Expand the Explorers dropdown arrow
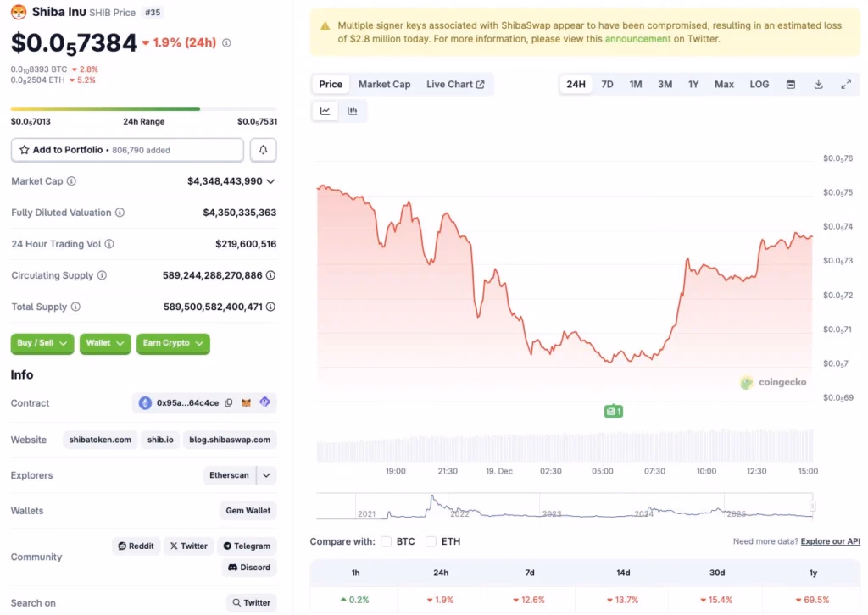The width and height of the screenshot is (868, 615). (266, 475)
